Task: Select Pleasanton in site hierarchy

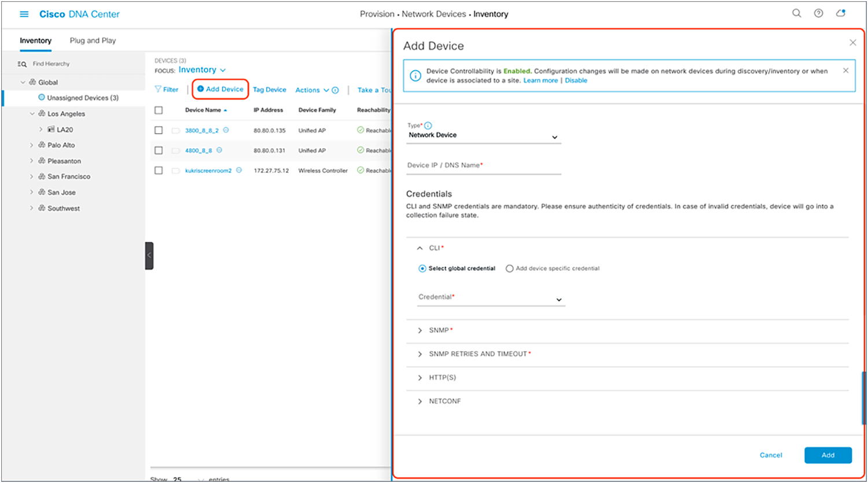Action: click(64, 161)
